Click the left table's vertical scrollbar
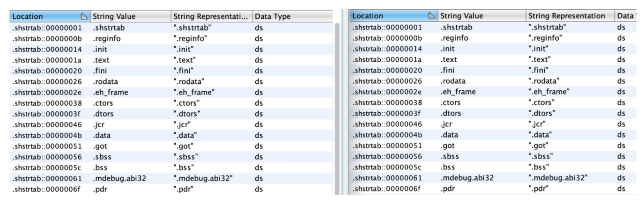The width and height of the screenshot is (644, 204). click(x=336, y=108)
